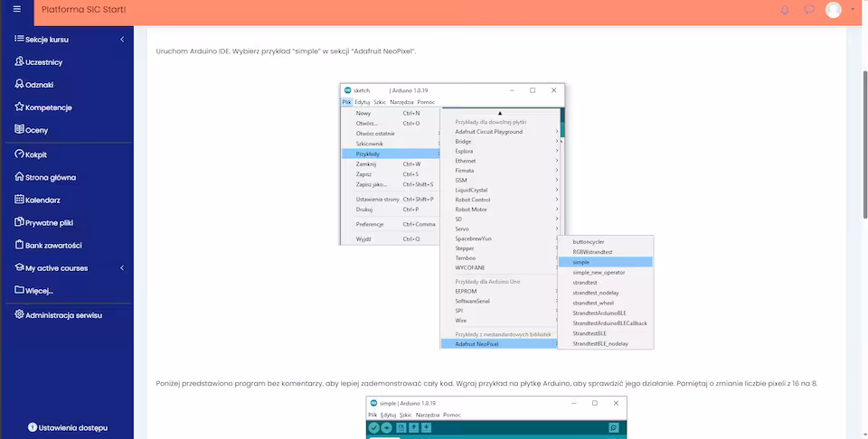This screenshot has width=868, height=439.
Task: Open the Kalendarz calendar
Action: click(x=42, y=200)
